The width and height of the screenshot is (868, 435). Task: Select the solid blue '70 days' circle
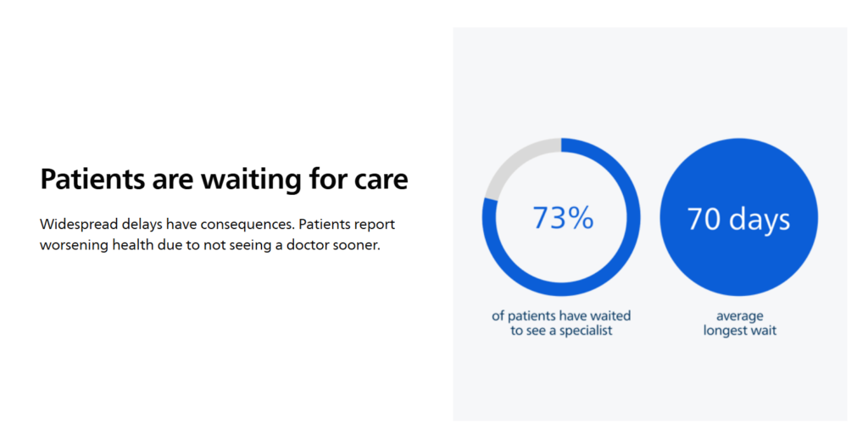pyautogui.click(x=739, y=217)
